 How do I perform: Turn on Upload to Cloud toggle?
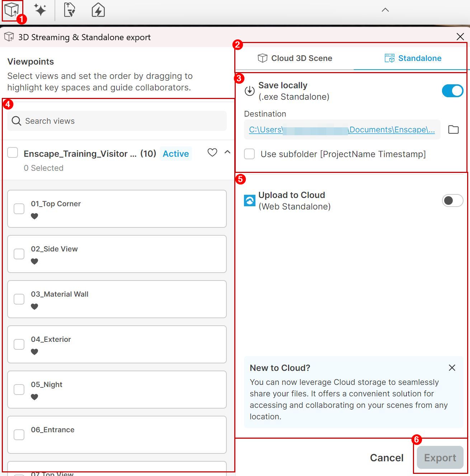(452, 201)
